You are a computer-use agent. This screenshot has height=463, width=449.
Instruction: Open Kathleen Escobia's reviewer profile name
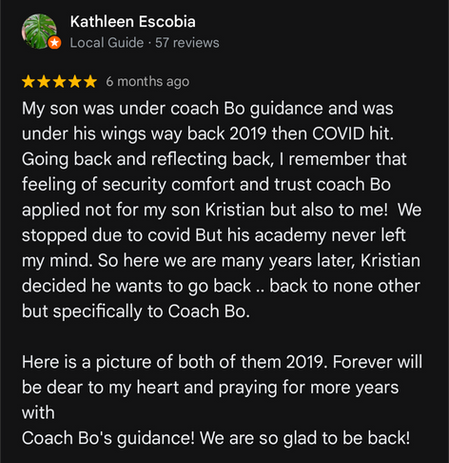[x=133, y=22]
